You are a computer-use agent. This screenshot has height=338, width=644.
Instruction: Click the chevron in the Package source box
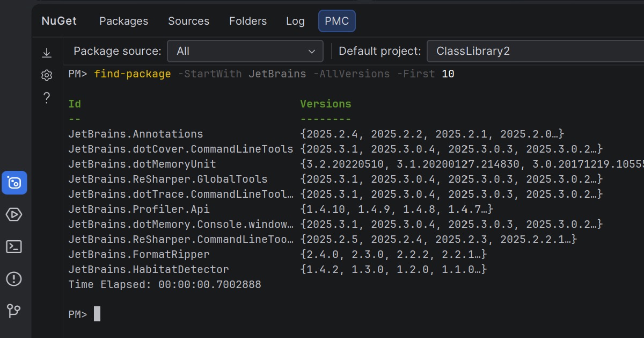point(312,52)
